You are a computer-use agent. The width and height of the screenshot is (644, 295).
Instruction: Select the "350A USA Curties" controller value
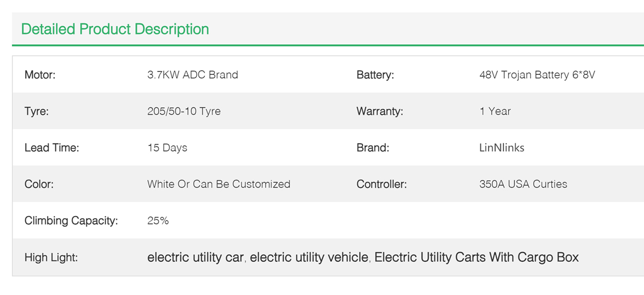coord(523,184)
